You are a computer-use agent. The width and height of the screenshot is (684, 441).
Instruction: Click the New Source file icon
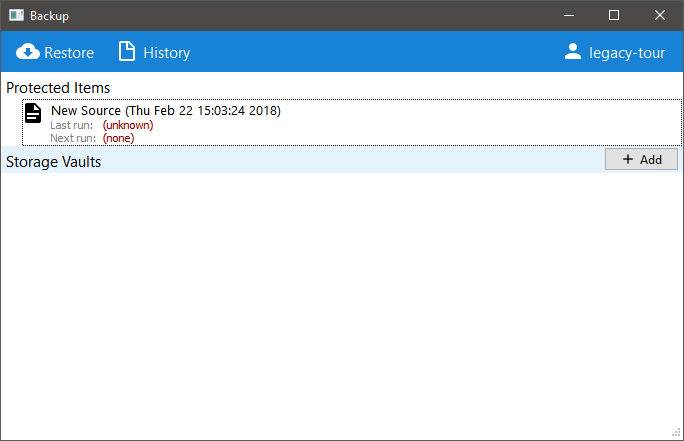click(34, 113)
